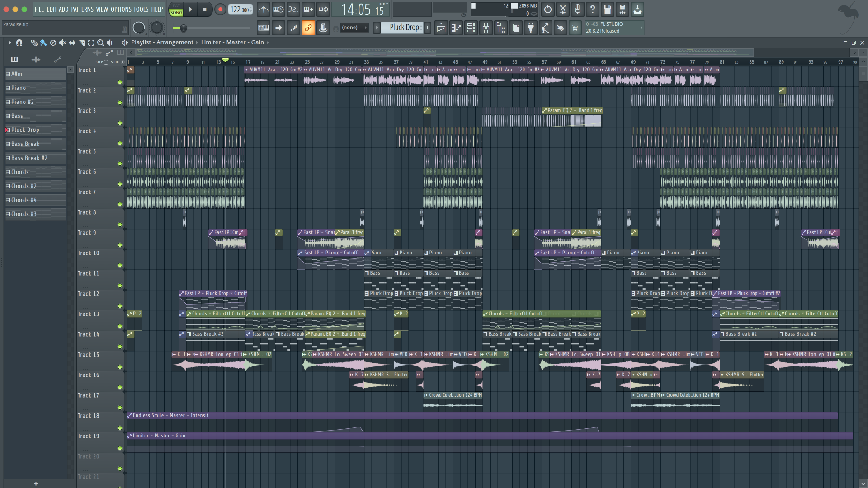Viewport: 868px width, 488px height.
Task: Select the Mute tool in playlist toolbar
Action: [62, 42]
